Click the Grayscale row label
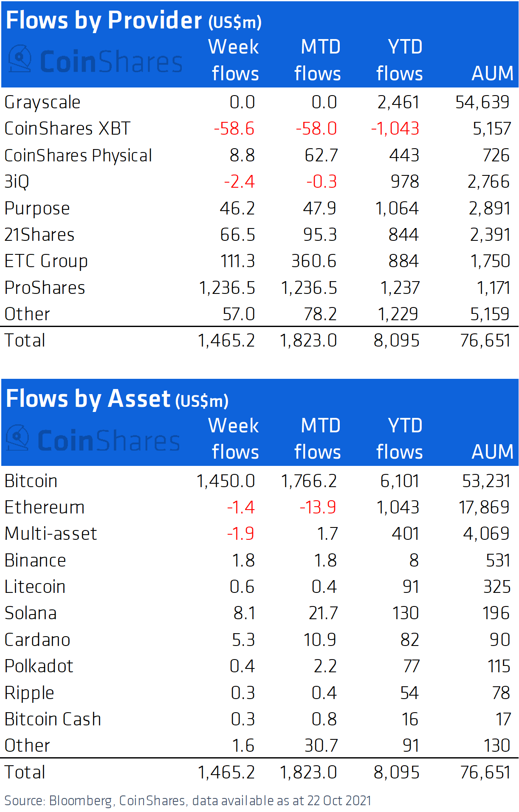The height and width of the screenshot is (812, 519). (x=42, y=102)
